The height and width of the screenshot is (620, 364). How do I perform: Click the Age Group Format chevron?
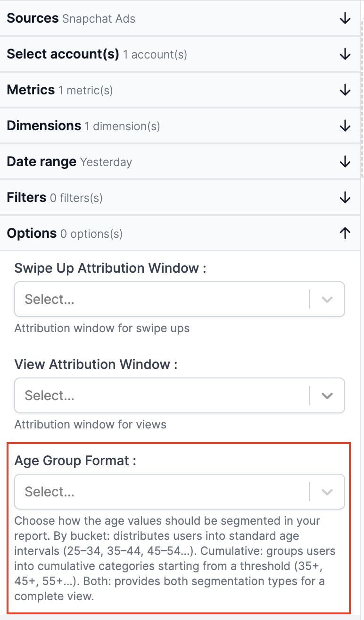click(x=327, y=492)
